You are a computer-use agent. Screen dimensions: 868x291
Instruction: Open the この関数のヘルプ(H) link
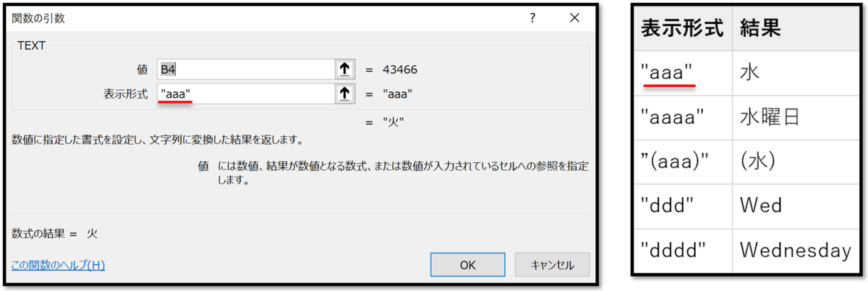click(59, 266)
